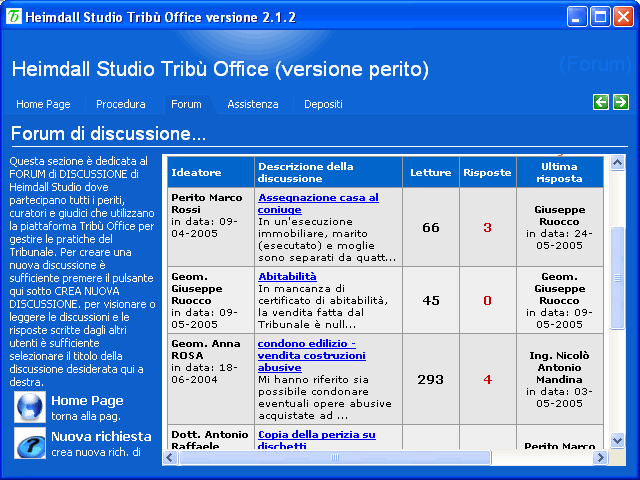Screen dimensions: 640x480
Task: Click the vertical scrollbar down arrow
Action: [617, 441]
